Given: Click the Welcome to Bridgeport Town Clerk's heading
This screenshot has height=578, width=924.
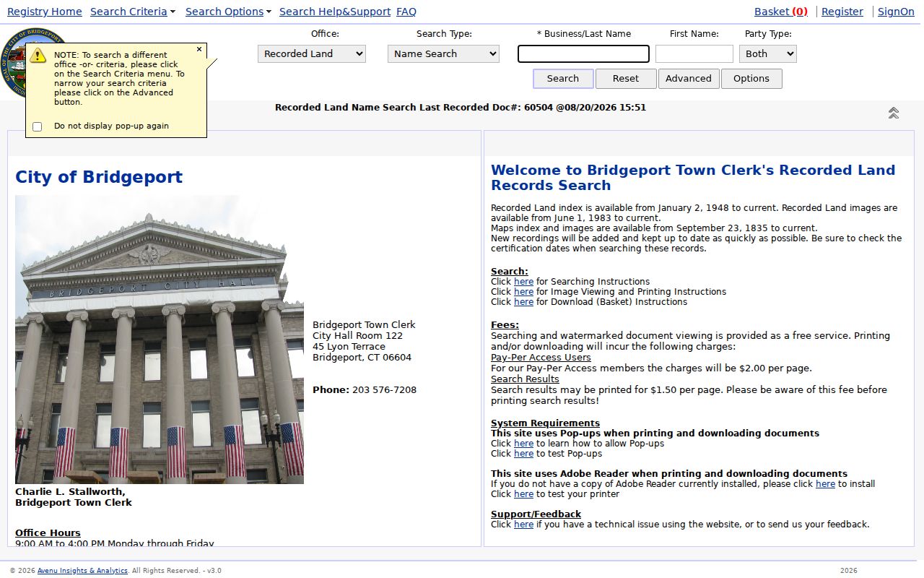Looking at the screenshot, I should tap(693, 178).
